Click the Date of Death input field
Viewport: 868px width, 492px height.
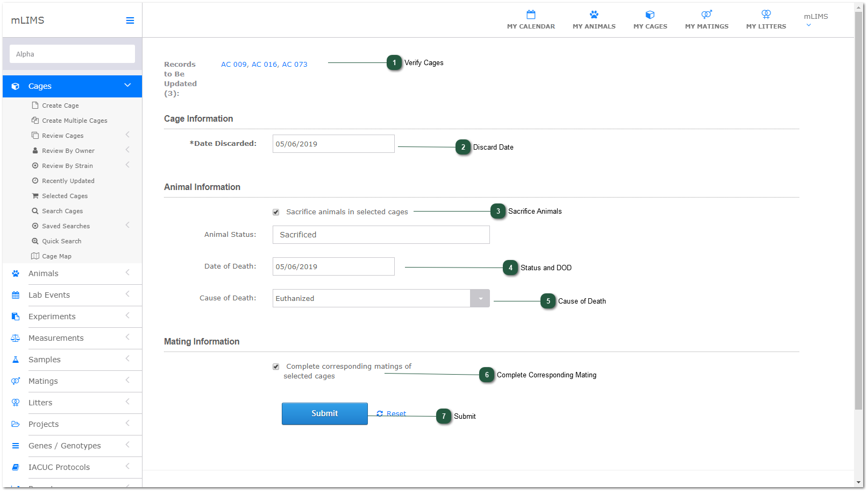coord(333,266)
